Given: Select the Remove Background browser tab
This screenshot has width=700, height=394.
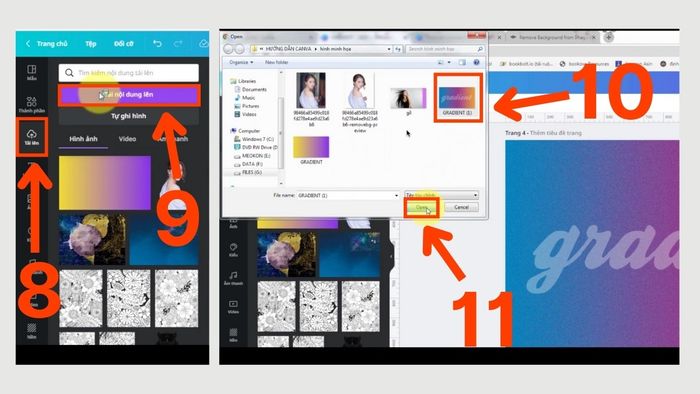Looking at the screenshot, I should (x=552, y=37).
